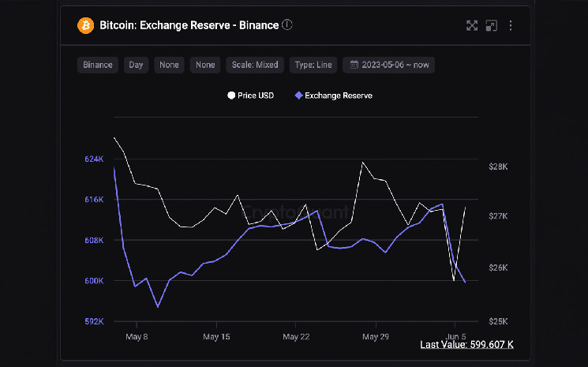Click the May 22 x-axis label
The height and width of the screenshot is (367, 588).
[295, 337]
